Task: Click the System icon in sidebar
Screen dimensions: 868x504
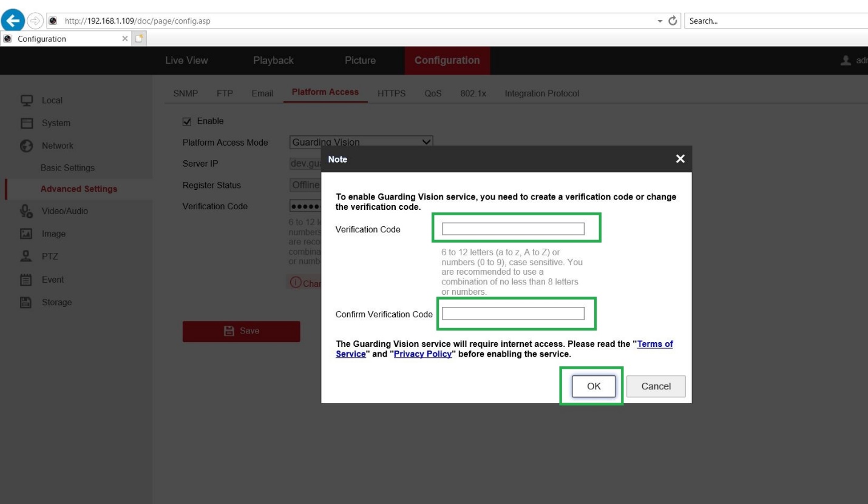Action: pyautogui.click(x=26, y=123)
